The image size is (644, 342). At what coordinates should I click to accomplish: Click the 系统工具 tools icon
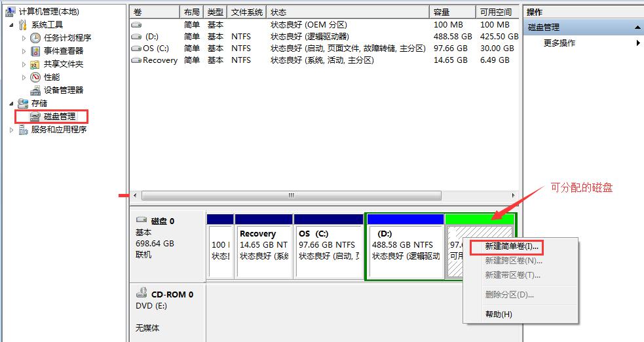click(23, 25)
